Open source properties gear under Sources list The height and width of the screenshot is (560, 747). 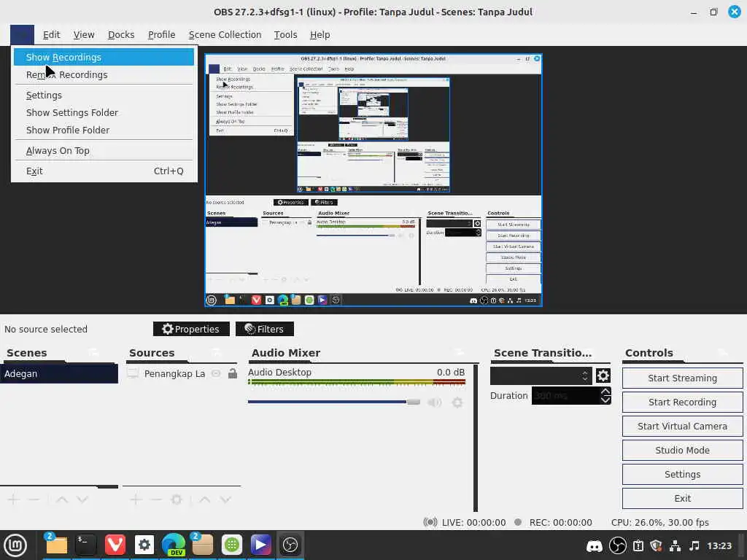(177, 499)
